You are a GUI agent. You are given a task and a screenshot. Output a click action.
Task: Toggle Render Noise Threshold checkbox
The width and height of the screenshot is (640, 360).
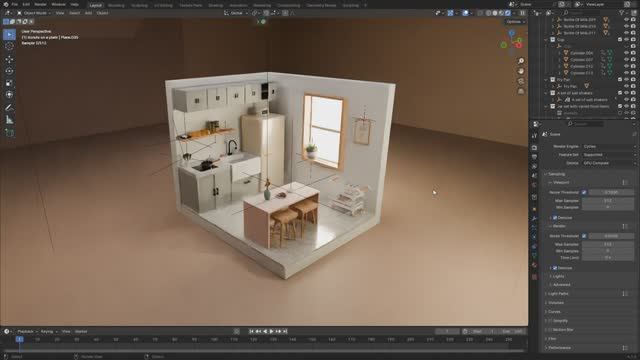[x=584, y=236]
